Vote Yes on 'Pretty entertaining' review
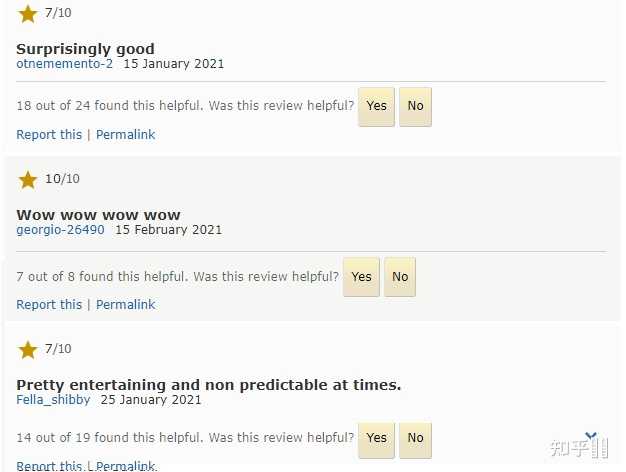The height and width of the screenshot is (472, 626). (x=376, y=439)
